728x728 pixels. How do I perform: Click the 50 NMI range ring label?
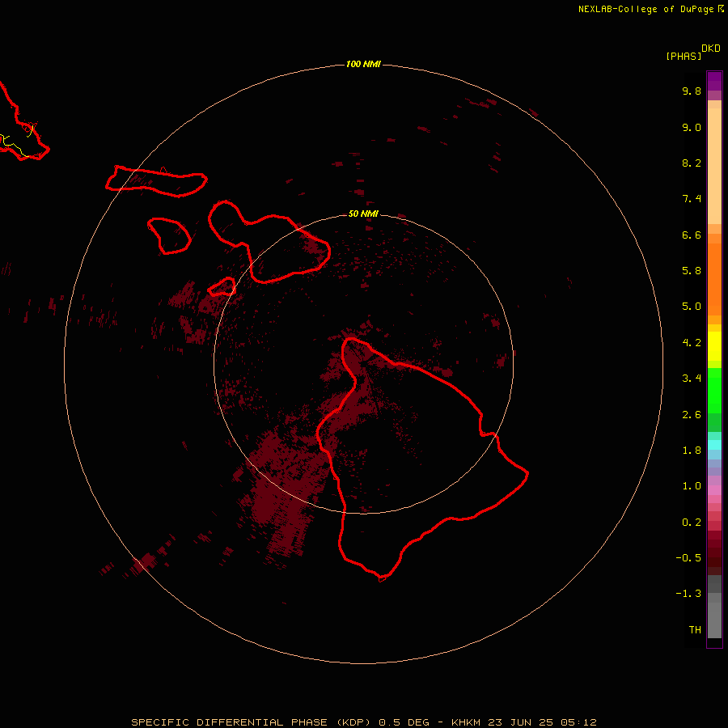point(363,214)
